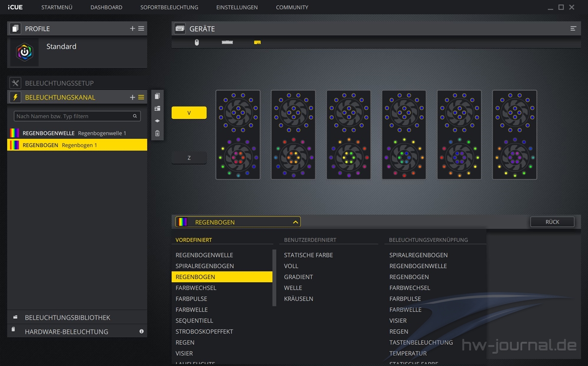
Task: Open the Profile options hamburger menu
Action: coord(141,28)
